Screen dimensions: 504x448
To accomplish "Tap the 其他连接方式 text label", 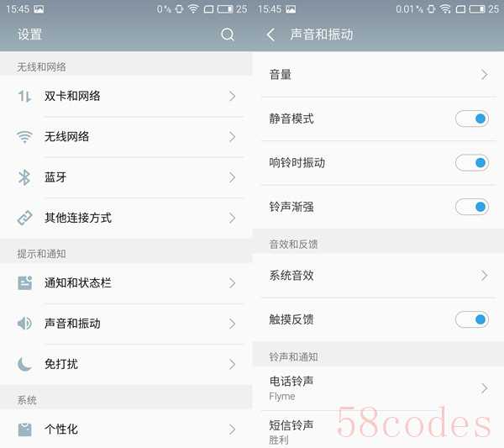I will click(78, 218).
